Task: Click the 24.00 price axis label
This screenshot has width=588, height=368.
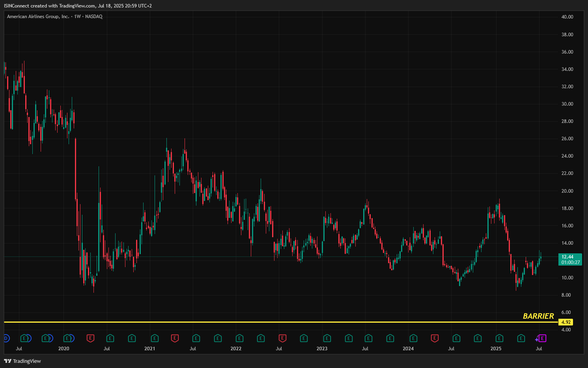Action: tap(567, 156)
